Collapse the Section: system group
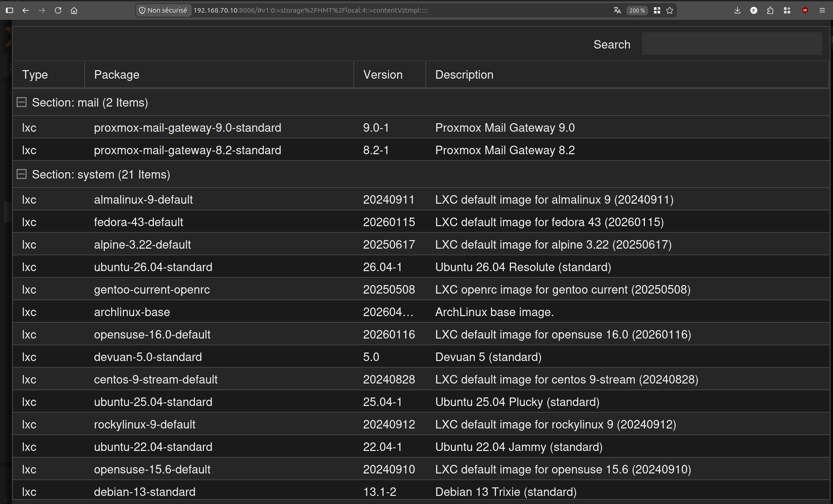Screen dimensions: 833x504 (21, 174)
